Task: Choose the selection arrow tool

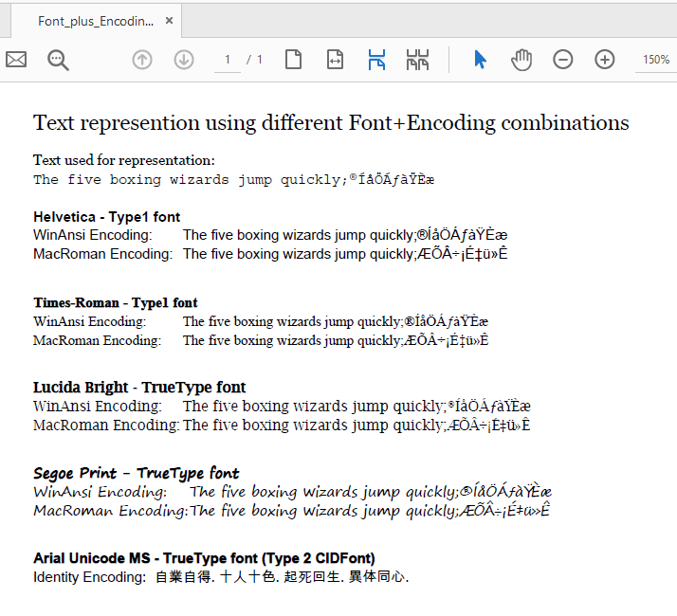Action: click(480, 60)
